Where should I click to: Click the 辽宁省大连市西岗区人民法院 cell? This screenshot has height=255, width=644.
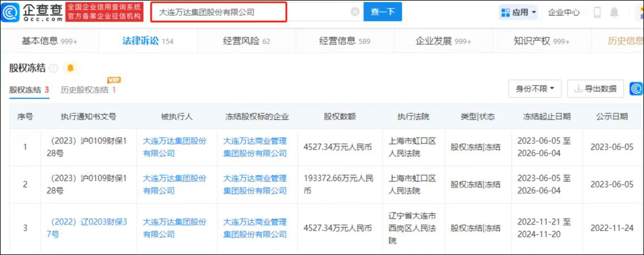412,228
